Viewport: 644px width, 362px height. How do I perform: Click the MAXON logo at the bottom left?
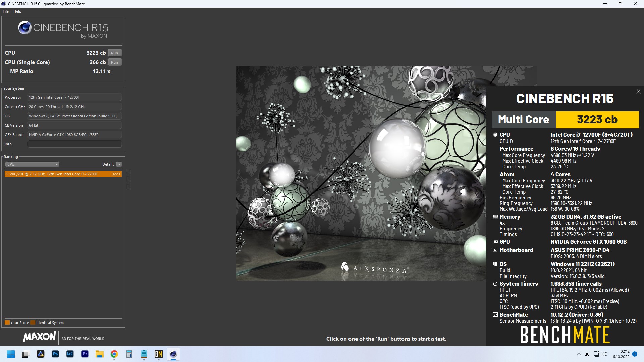tap(39, 337)
